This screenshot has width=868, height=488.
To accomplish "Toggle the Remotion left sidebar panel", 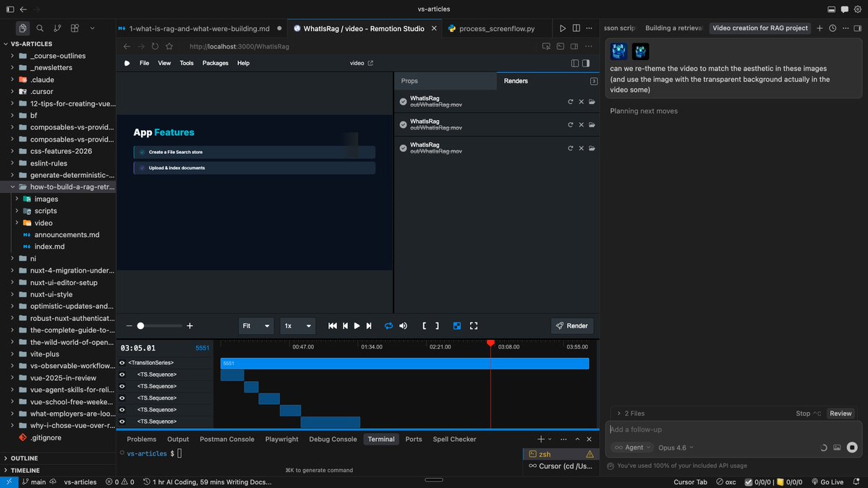I will (576, 63).
